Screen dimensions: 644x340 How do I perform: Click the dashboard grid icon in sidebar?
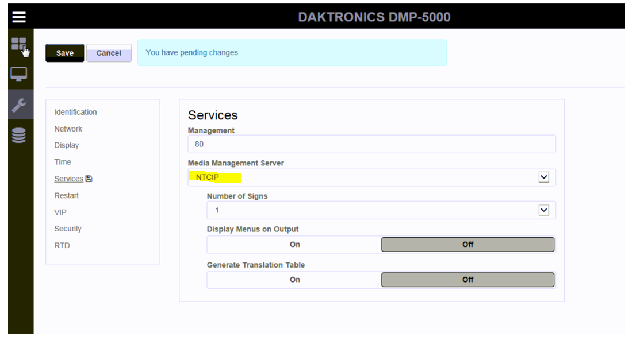click(19, 44)
